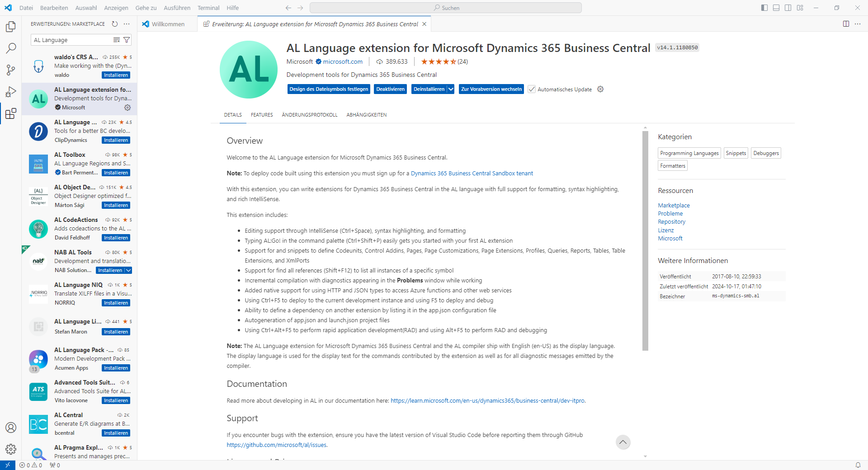Open the Lizenz resource link
Screen dimensions: 868x470
pos(666,230)
